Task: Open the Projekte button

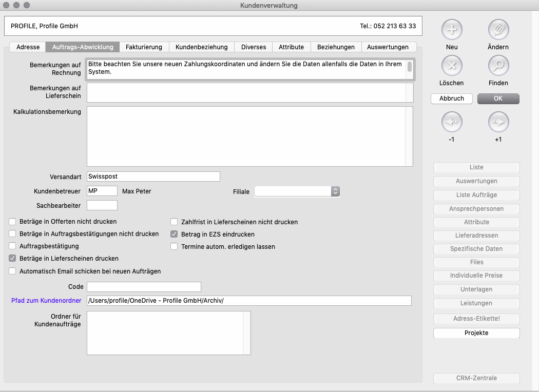Action: point(476,333)
